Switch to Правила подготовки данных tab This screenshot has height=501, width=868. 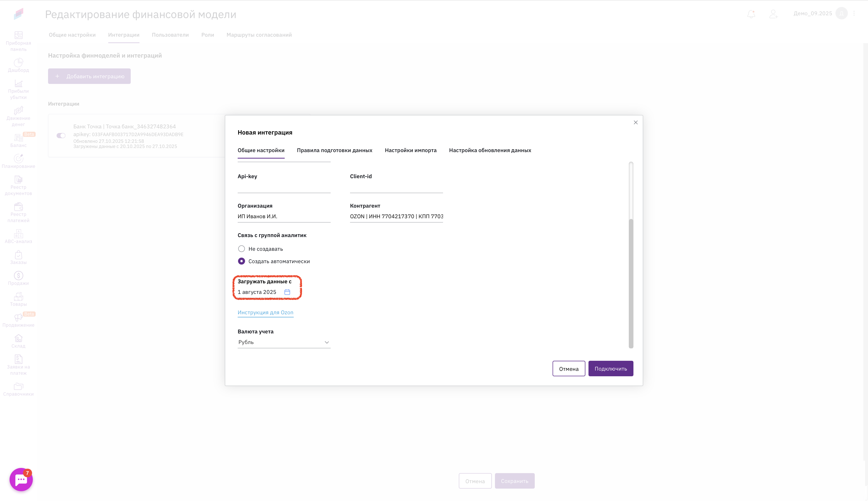(334, 150)
